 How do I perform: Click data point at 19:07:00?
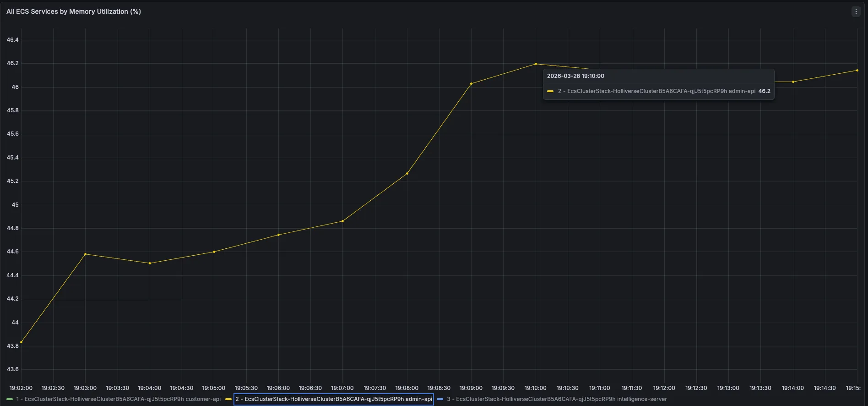(342, 221)
